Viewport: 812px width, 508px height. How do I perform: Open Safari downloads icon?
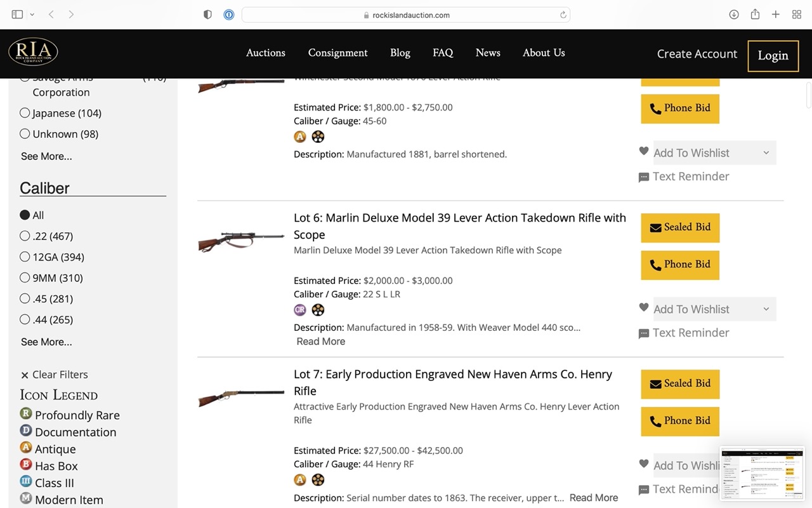(x=734, y=14)
